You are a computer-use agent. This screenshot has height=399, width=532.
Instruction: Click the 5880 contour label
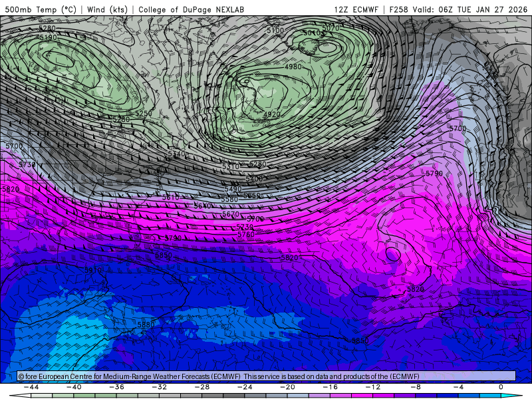coord(146,325)
